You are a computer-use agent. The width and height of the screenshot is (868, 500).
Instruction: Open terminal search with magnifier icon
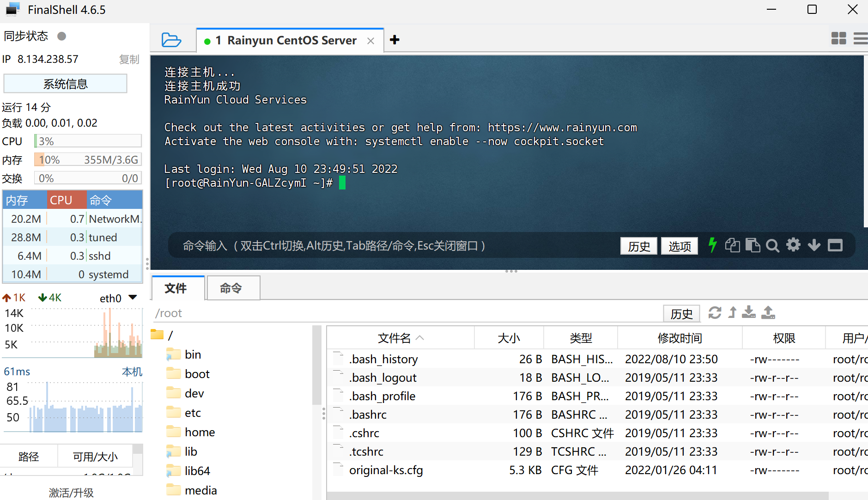772,245
